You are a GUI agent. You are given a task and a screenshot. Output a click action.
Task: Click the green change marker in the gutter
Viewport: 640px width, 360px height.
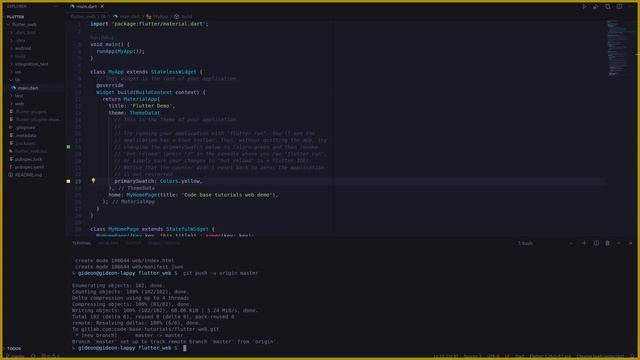click(x=69, y=147)
